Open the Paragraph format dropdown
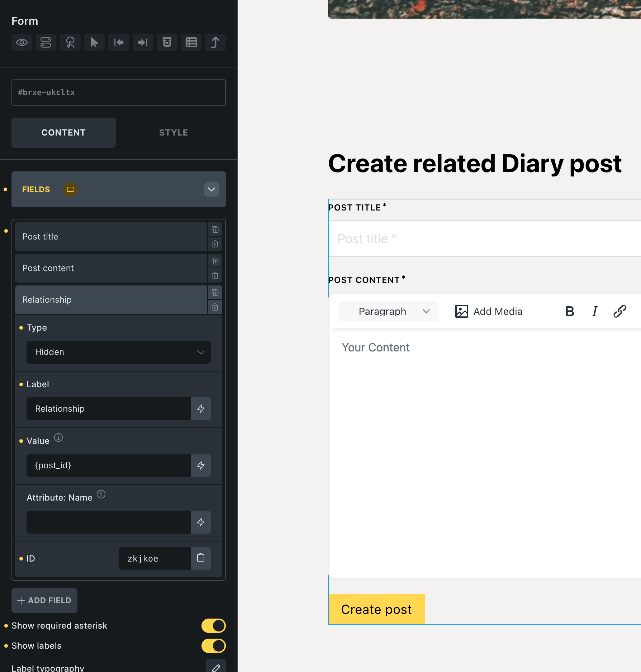This screenshot has height=672, width=641. pos(388,311)
